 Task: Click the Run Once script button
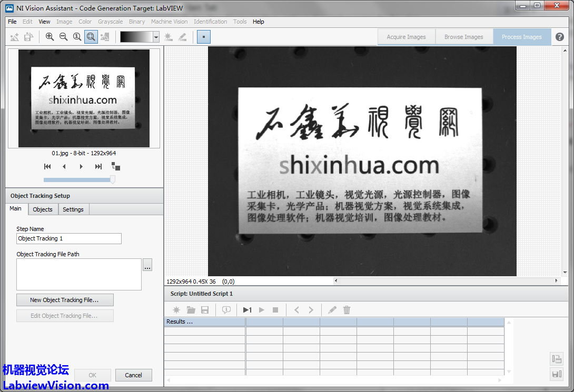[x=247, y=310]
